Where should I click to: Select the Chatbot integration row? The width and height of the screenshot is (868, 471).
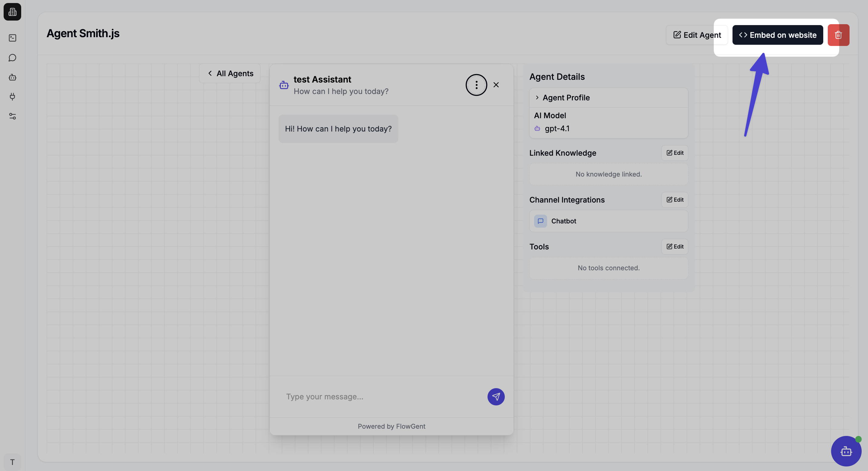[x=609, y=221]
